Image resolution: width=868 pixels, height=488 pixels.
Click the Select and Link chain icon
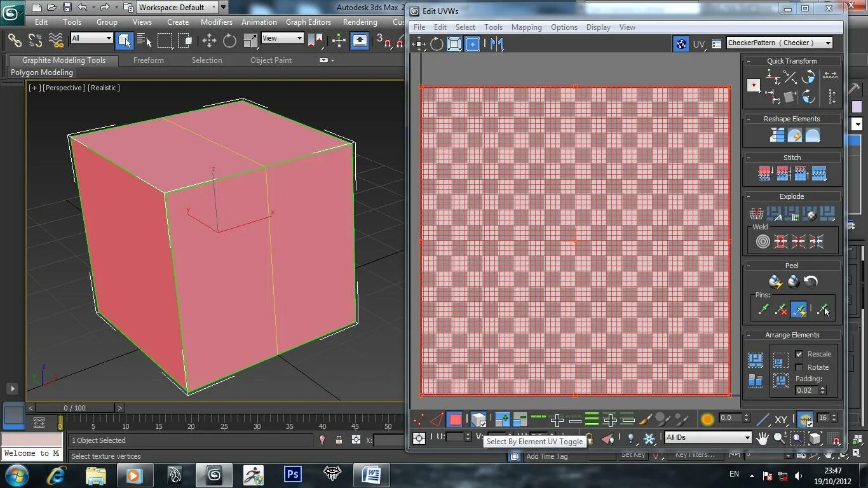[x=15, y=41]
